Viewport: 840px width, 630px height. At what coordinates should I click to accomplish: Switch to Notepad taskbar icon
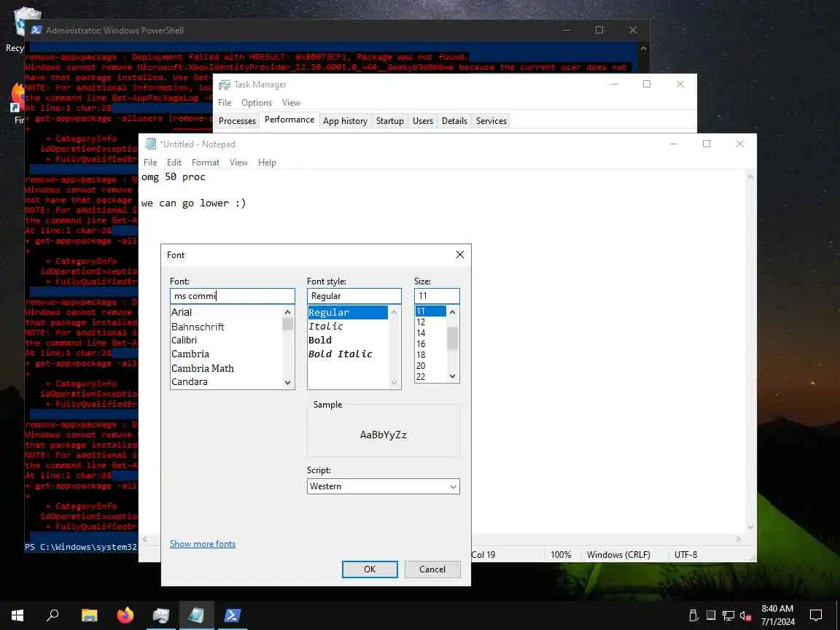click(x=196, y=615)
